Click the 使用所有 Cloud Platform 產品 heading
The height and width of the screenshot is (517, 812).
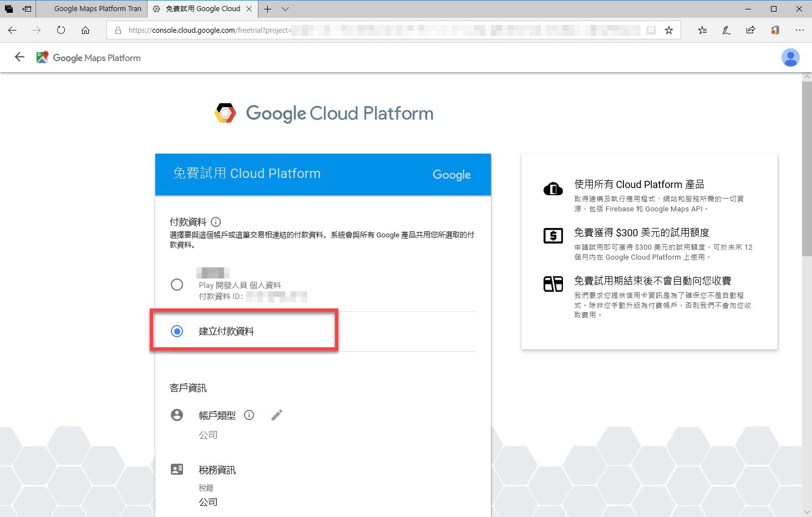(x=639, y=184)
